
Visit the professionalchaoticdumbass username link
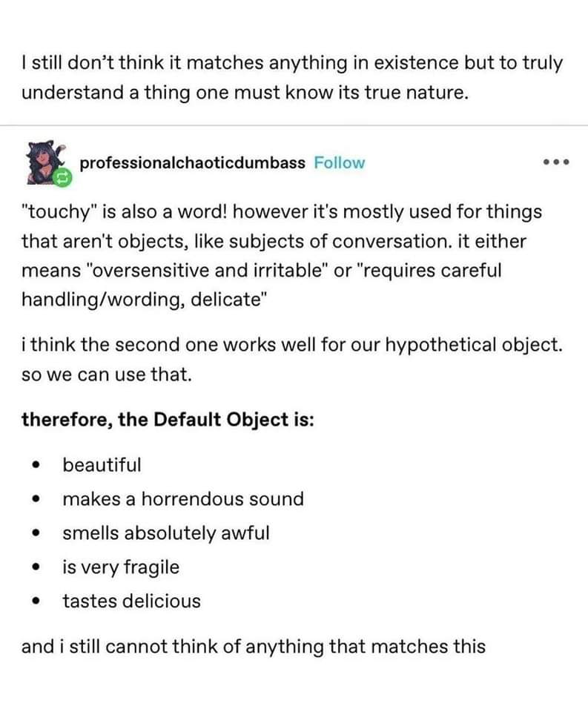pyautogui.click(x=193, y=162)
